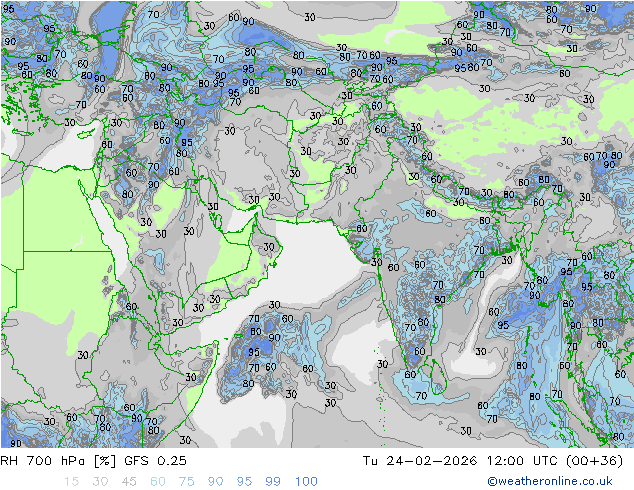Image resolution: width=634 pixels, height=490 pixels.
Task: Click the 'GFS 0.25' model label
Action: point(155,461)
